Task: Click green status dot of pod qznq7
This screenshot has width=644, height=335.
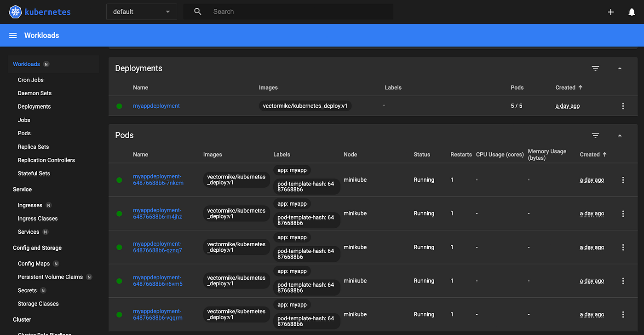Action: click(x=119, y=247)
